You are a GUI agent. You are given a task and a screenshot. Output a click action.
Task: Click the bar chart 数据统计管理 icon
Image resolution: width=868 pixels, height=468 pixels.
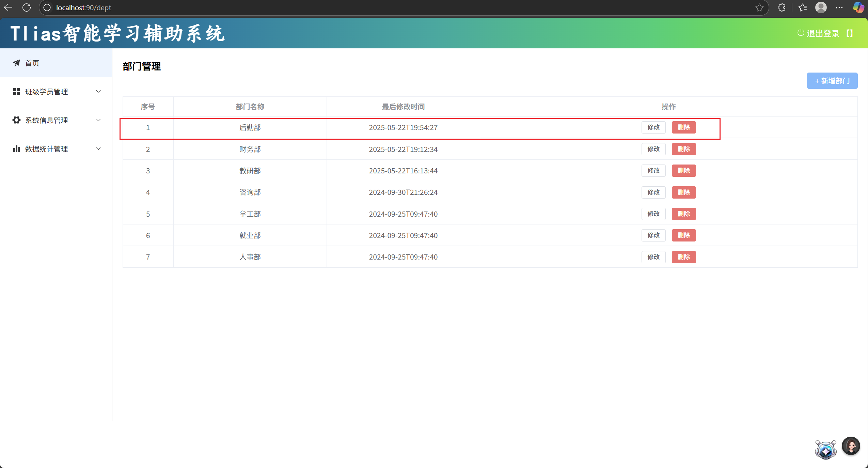[x=16, y=149]
